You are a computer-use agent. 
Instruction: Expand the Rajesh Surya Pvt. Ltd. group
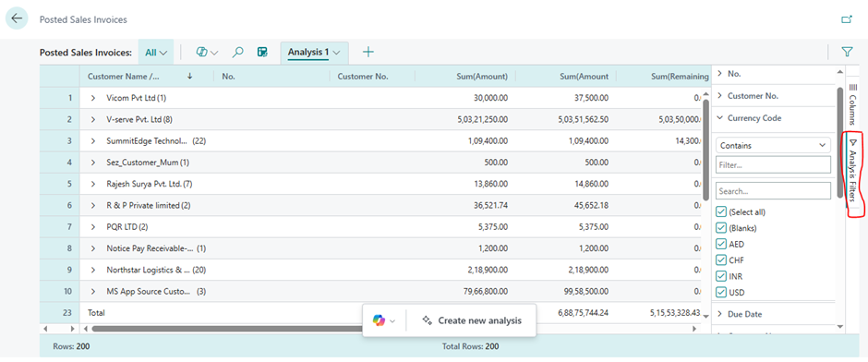coord(93,184)
